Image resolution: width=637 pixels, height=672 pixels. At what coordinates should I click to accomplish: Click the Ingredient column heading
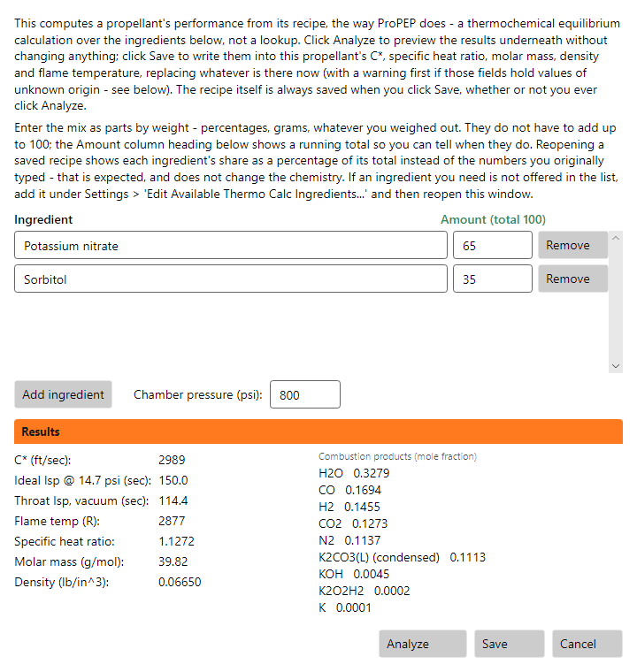coord(43,219)
